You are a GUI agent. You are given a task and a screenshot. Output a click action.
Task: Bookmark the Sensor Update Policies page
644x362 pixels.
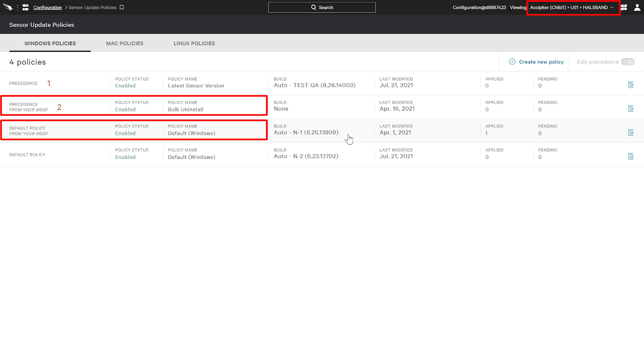coord(122,7)
